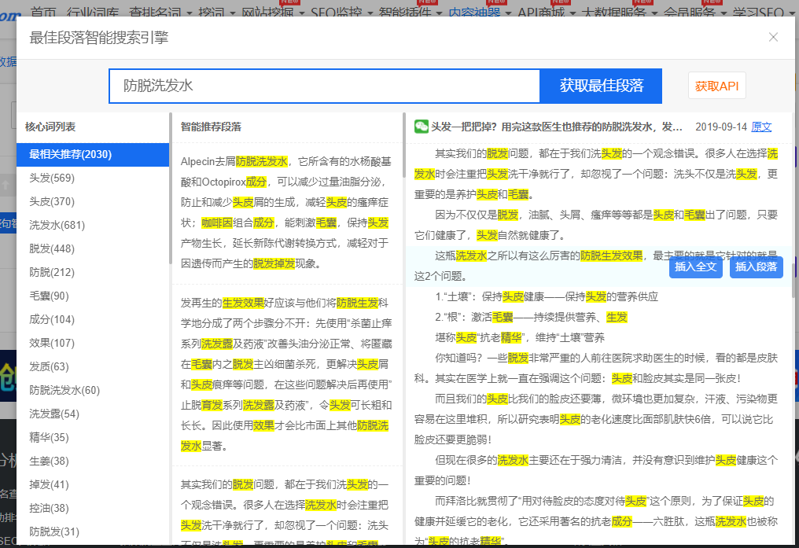
Task: Open 智能插件 dropdown in the page navigation
Action: click(x=410, y=12)
